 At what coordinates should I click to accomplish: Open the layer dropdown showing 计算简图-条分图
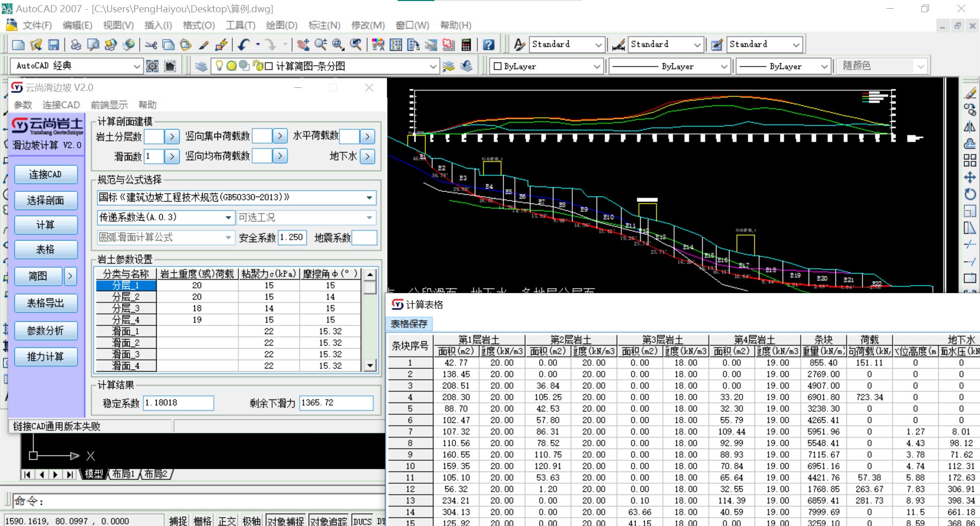pos(433,66)
